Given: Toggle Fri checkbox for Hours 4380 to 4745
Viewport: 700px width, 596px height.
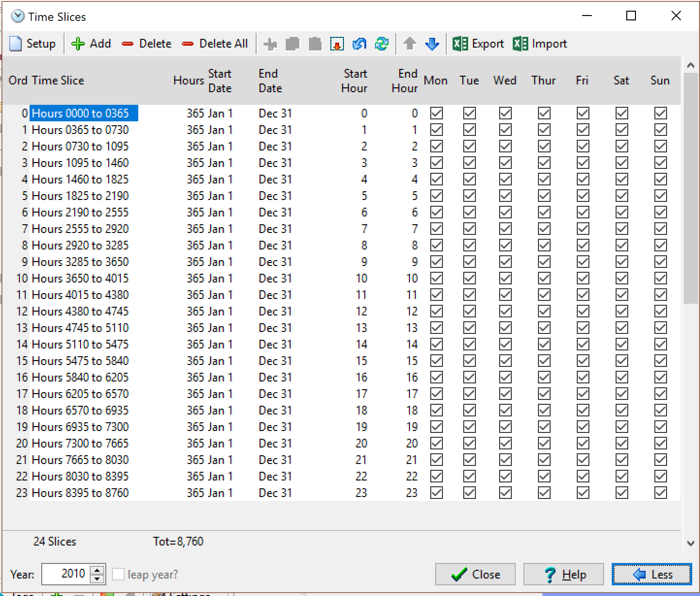Looking at the screenshot, I should [583, 311].
